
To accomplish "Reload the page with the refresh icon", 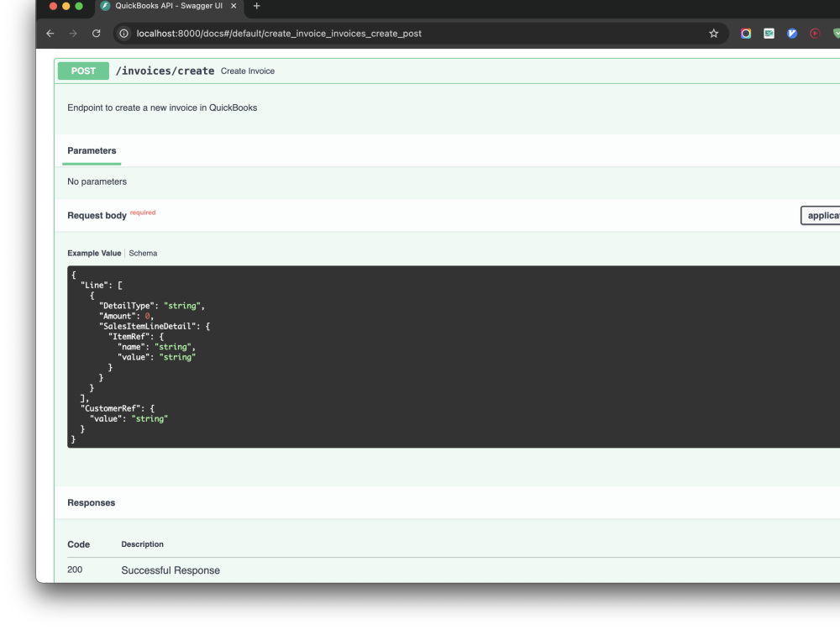I will (x=97, y=34).
